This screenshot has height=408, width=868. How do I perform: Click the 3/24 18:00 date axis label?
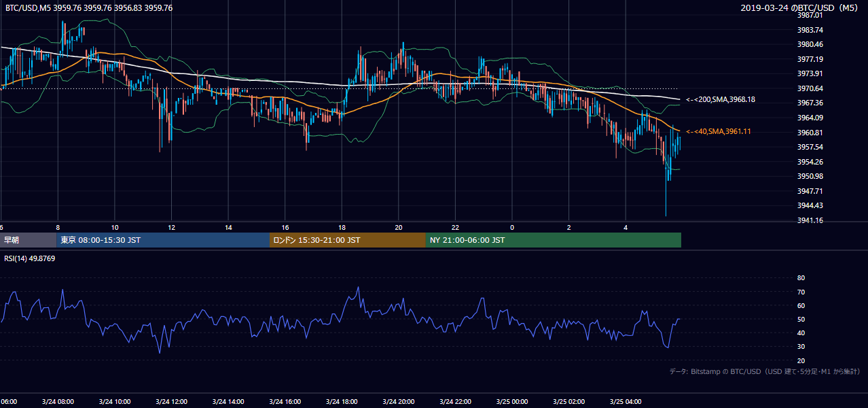click(342, 402)
